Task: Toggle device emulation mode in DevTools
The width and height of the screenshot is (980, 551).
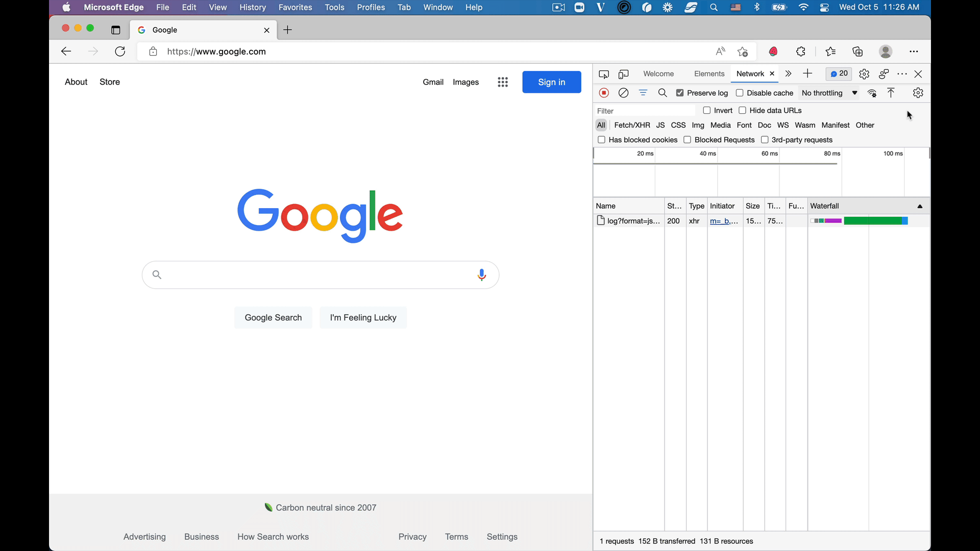Action: [624, 74]
